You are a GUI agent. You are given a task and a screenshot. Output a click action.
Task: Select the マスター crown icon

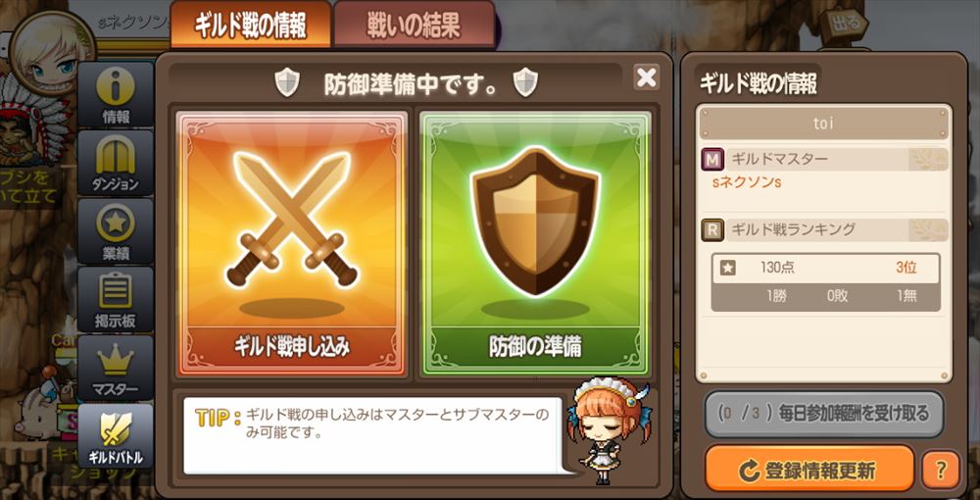[115, 368]
